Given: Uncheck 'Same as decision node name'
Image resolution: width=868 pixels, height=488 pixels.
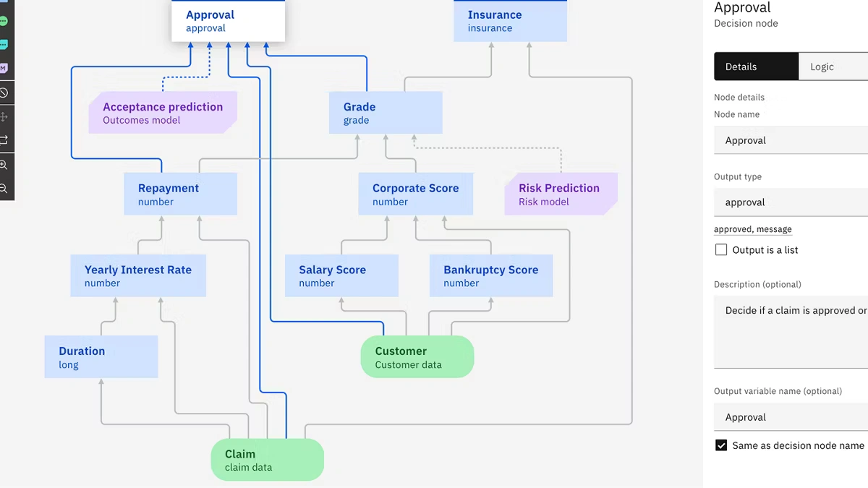Looking at the screenshot, I should coord(721,445).
